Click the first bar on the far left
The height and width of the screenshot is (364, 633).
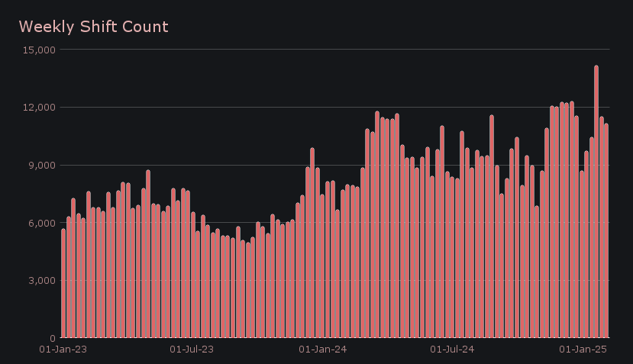(63, 284)
